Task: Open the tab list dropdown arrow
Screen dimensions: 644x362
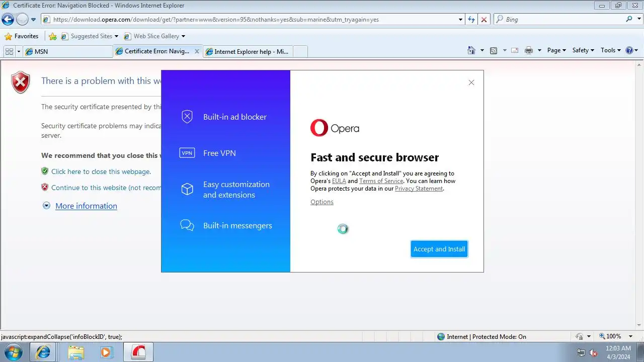Action: (19, 51)
